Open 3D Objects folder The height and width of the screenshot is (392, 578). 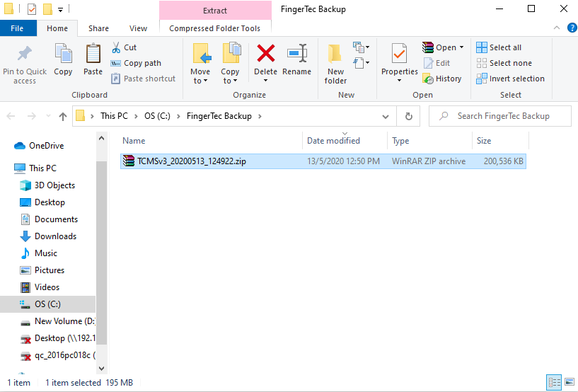click(x=47, y=185)
